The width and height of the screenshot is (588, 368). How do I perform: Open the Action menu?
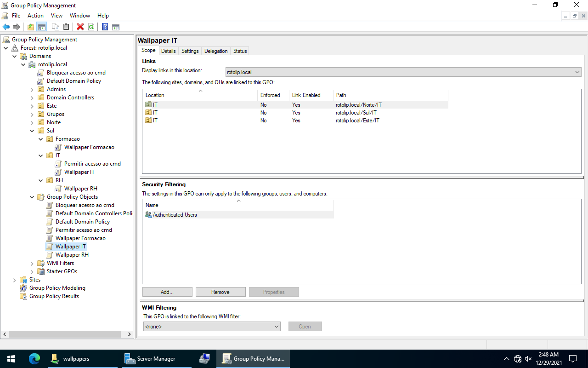(35, 16)
